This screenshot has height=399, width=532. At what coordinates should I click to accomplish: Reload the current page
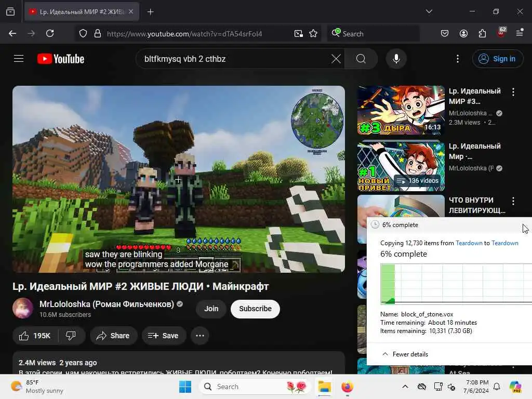(50, 33)
